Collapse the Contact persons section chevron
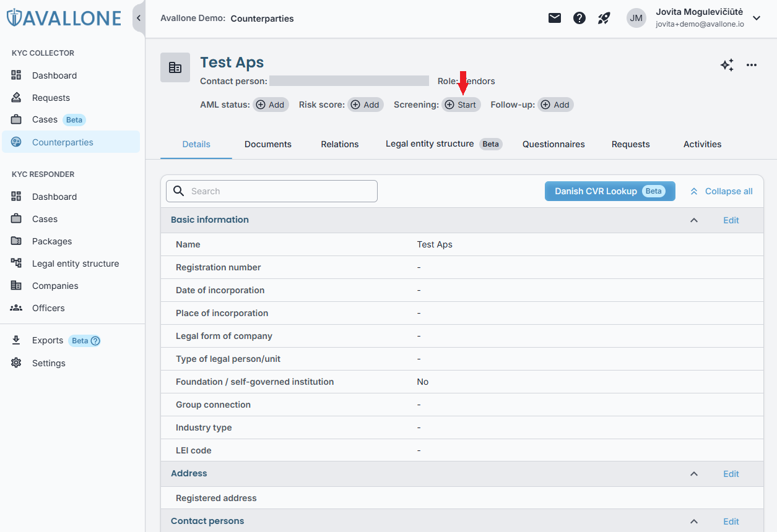Viewport: 777px width, 532px height. click(694, 521)
